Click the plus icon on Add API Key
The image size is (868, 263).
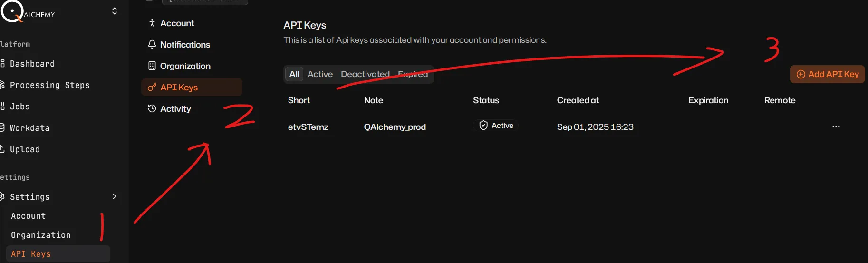click(x=801, y=74)
